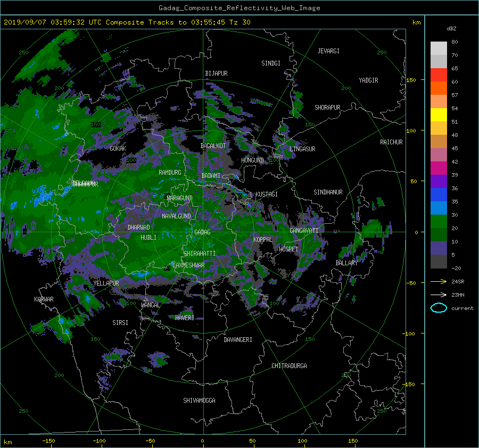
Task: Click the RAICHUR city label
Action: 391,142
